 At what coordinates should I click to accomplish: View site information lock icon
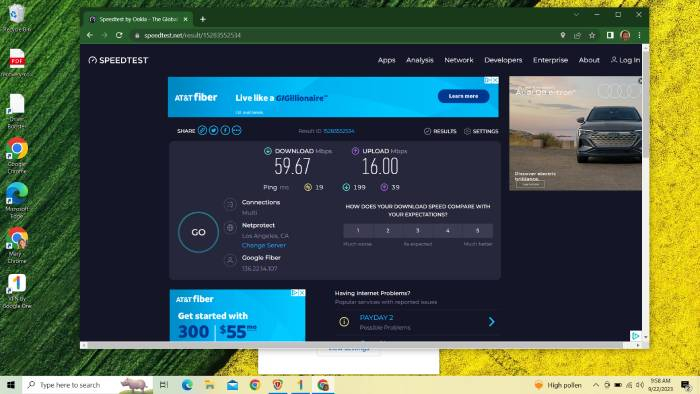click(x=137, y=35)
